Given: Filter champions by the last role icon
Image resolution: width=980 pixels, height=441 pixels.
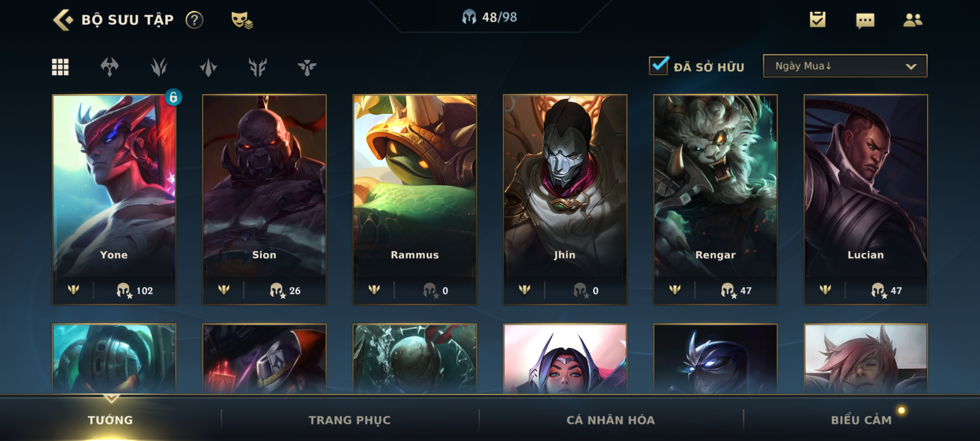Looking at the screenshot, I should (307, 67).
